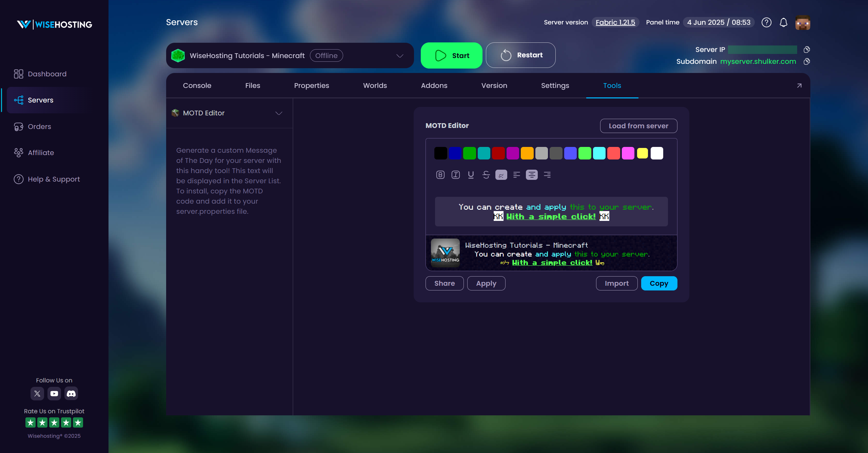This screenshot has height=453, width=868.
Task: Join the WiseHosting Discord
Action: [x=71, y=394]
